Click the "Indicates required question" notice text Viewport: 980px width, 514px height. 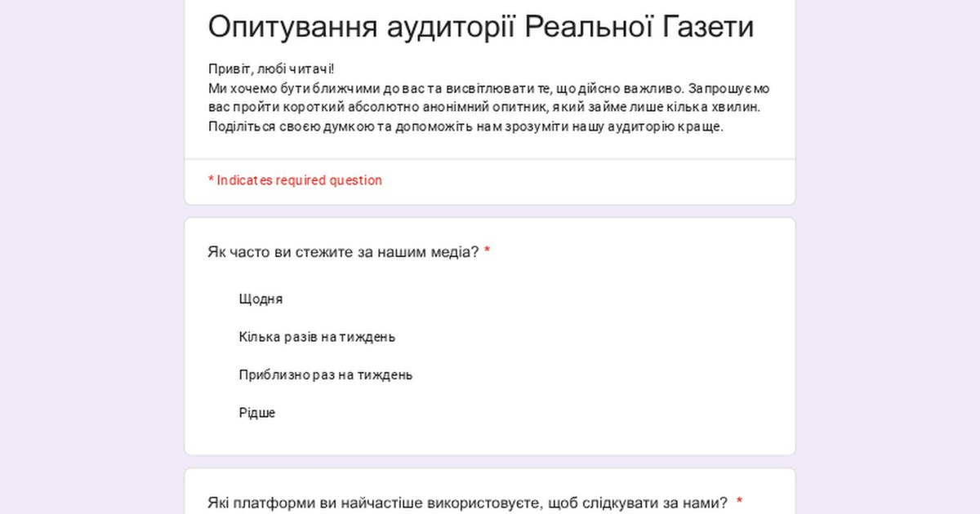(x=299, y=180)
